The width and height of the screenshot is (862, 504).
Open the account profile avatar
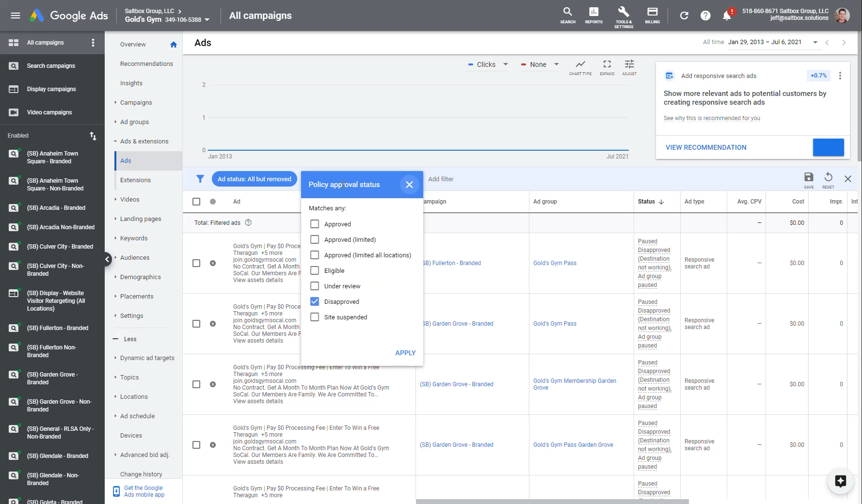[x=843, y=16]
